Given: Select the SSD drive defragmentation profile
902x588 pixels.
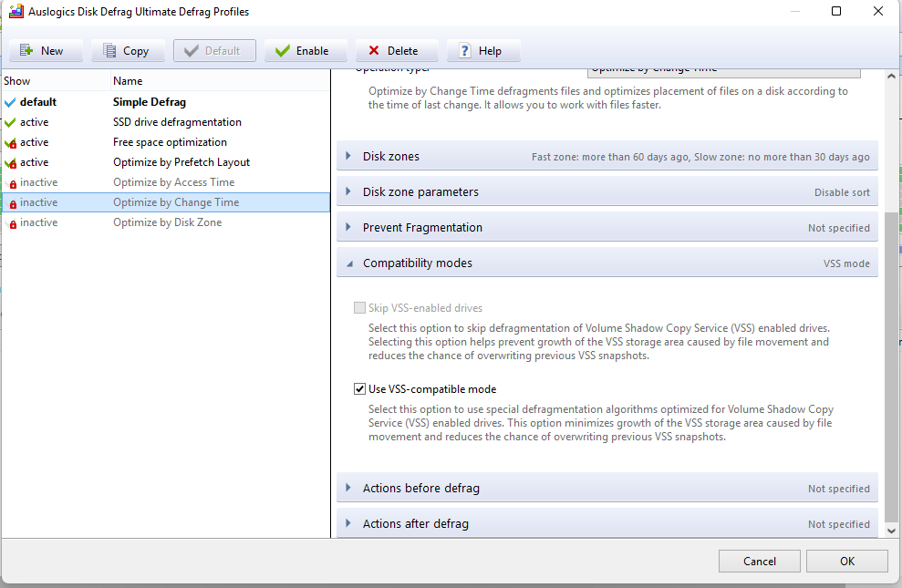Looking at the screenshot, I should click(166, 122).
